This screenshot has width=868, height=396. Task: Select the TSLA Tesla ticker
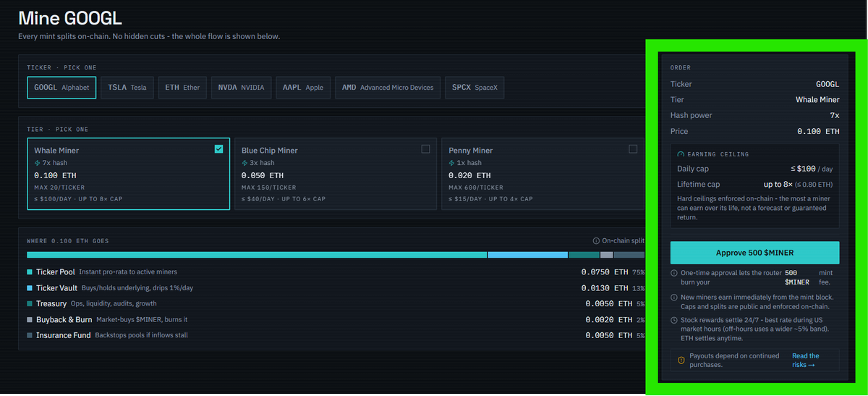(127, 88)
